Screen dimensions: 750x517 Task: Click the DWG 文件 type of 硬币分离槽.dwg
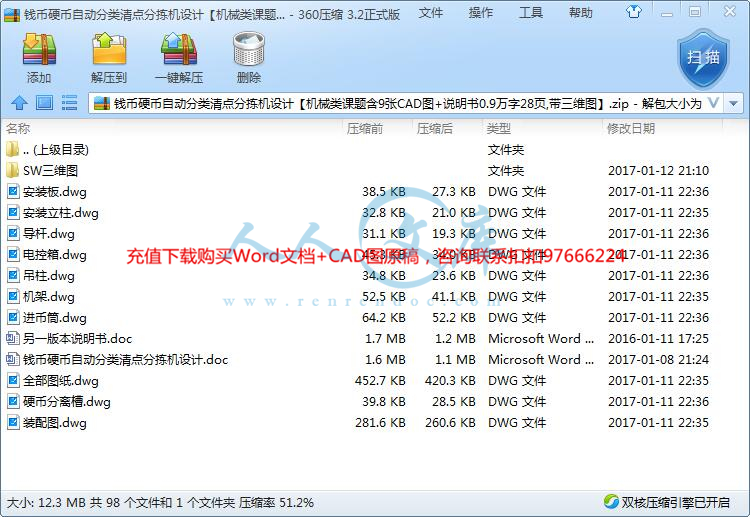click(x=517, y=402)
